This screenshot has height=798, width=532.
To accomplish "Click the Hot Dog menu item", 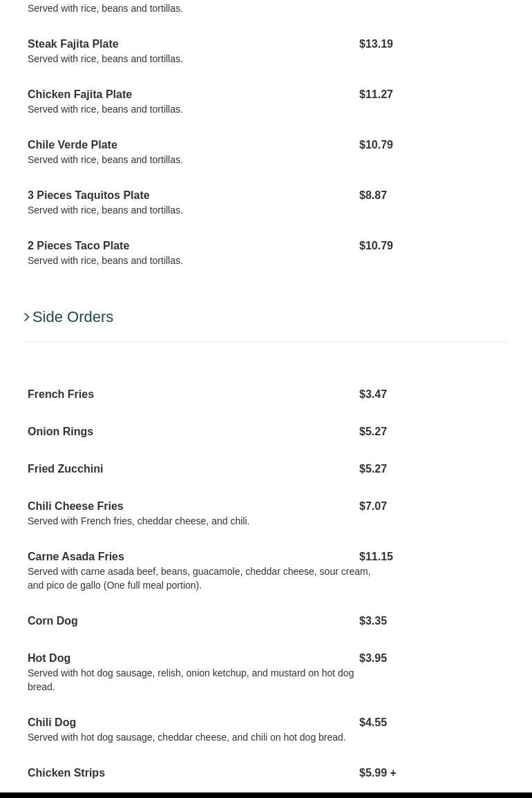I will pyautogui.click(x=49, y=658).
